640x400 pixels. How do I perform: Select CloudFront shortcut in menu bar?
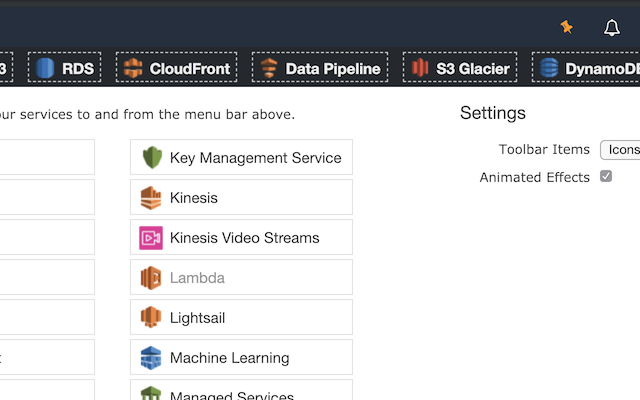[176, 67]
